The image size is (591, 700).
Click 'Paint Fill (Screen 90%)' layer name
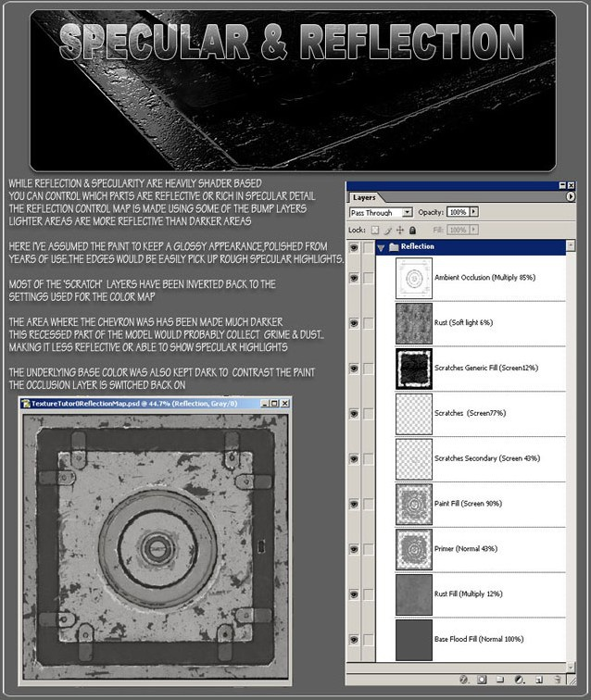468,504
